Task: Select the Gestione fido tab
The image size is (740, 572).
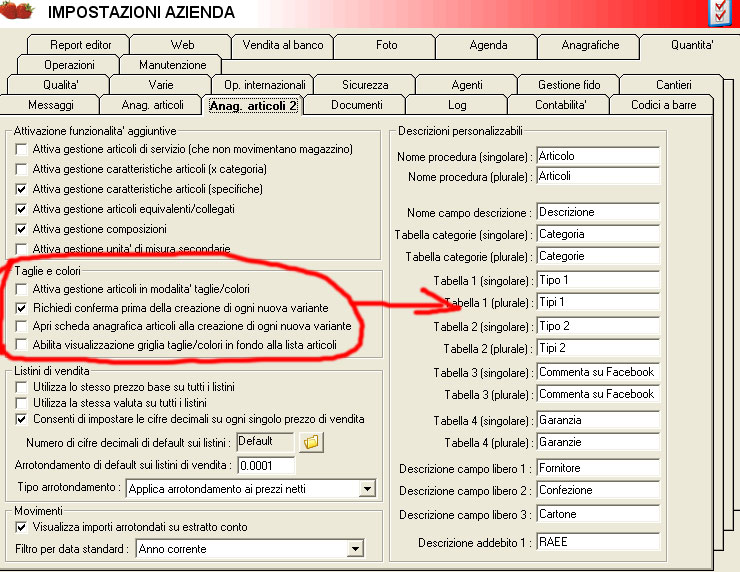Action: (569, 85)
